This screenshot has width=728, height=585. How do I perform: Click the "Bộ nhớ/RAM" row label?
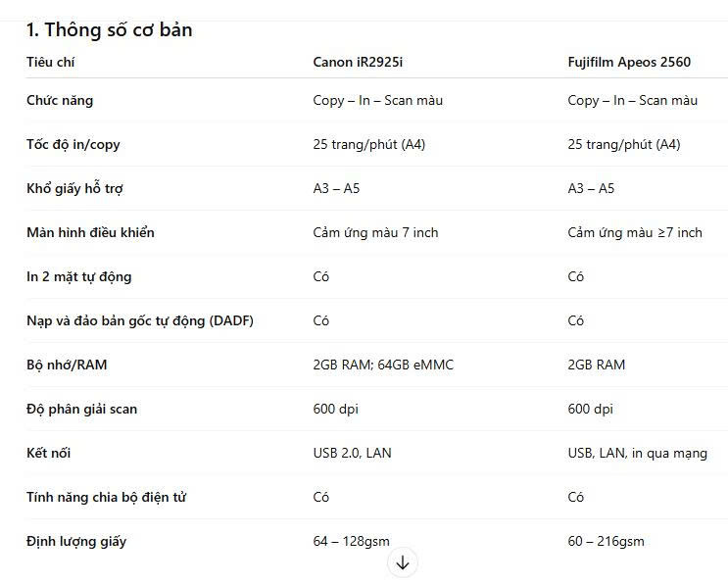(x=67, y=365)
